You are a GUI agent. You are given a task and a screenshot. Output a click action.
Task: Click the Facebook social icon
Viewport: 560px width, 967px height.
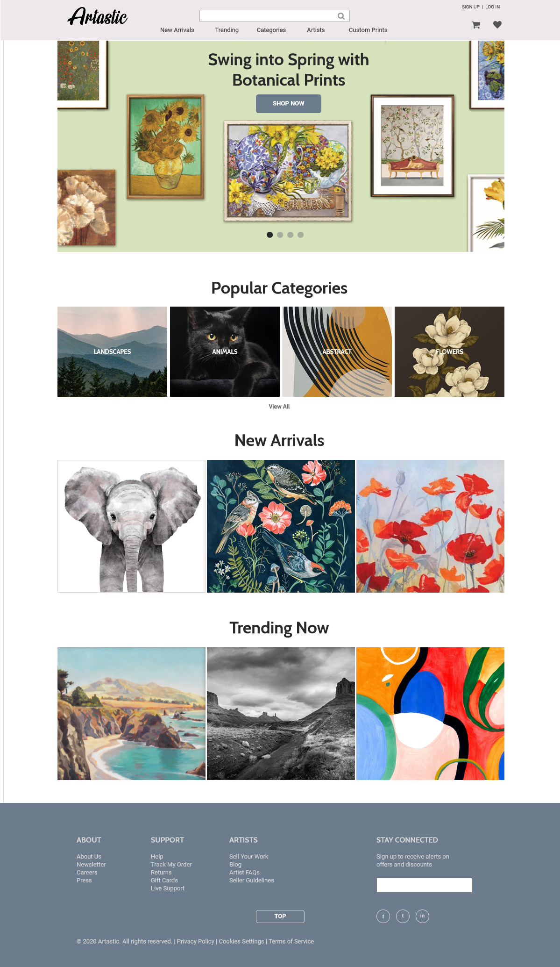coord(383,916)
